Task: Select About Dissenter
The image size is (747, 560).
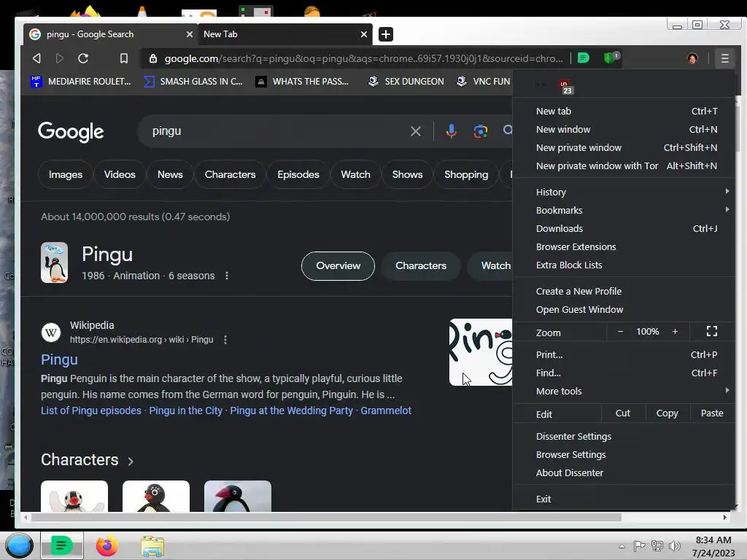Action: (x=624, y=472)
